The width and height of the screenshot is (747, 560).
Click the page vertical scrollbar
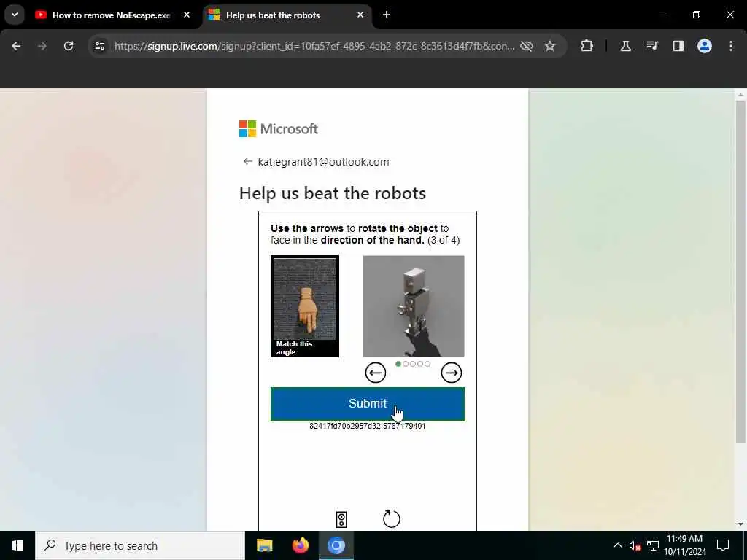pos(740,271)
